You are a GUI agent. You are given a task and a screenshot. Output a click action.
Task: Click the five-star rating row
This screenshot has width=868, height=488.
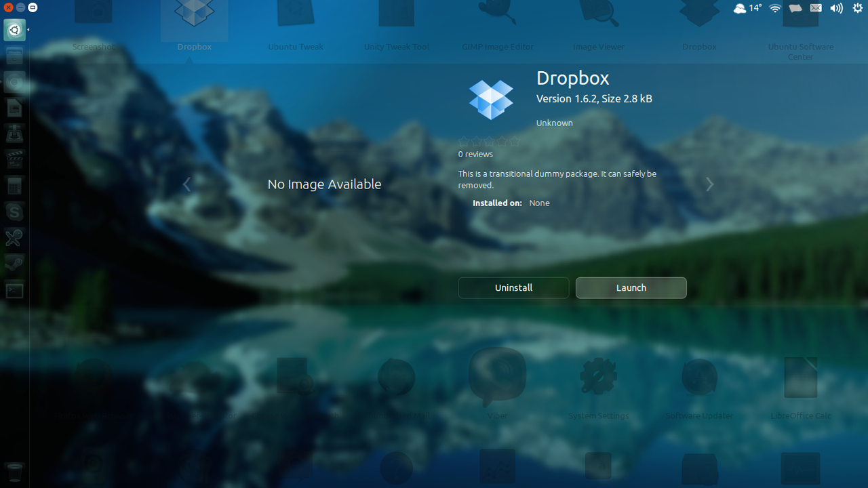(x=489, y=142)
